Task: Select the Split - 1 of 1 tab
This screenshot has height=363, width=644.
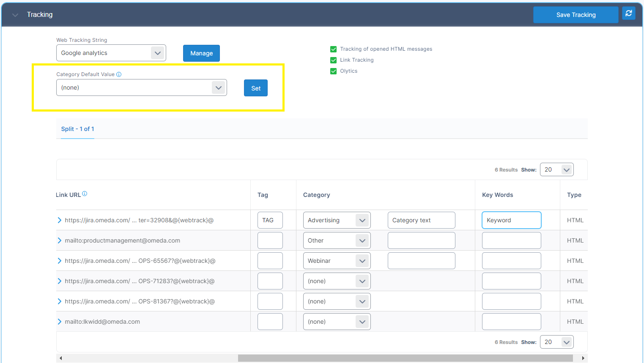Action: click(x=77, y=129)
